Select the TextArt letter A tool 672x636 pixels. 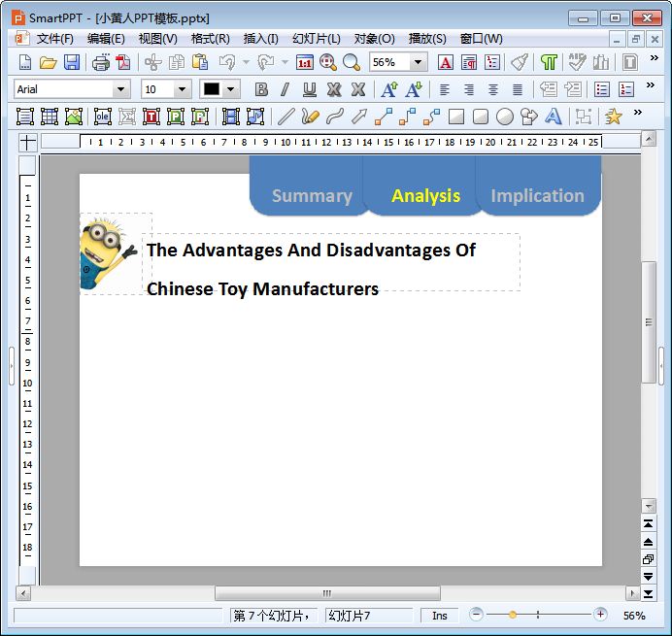pyautogui.click(x=554, y=117)
